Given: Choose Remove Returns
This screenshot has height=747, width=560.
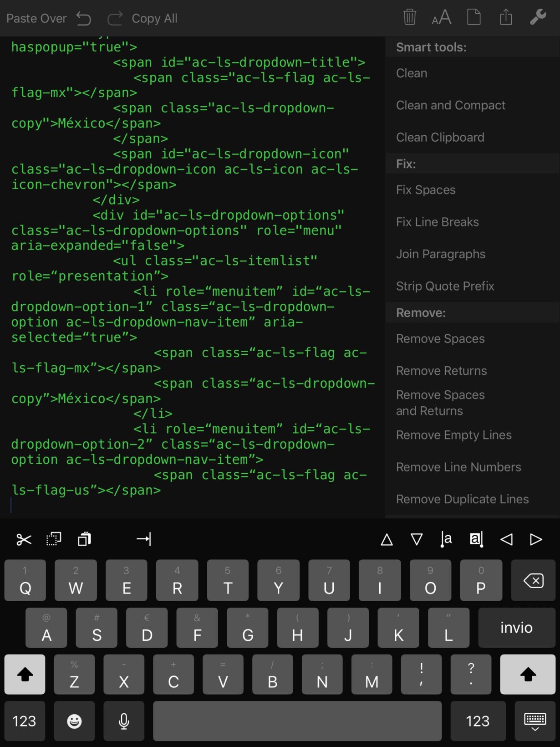Looking at the screenshot, I should pyautogui.click(x=473, y=371).
